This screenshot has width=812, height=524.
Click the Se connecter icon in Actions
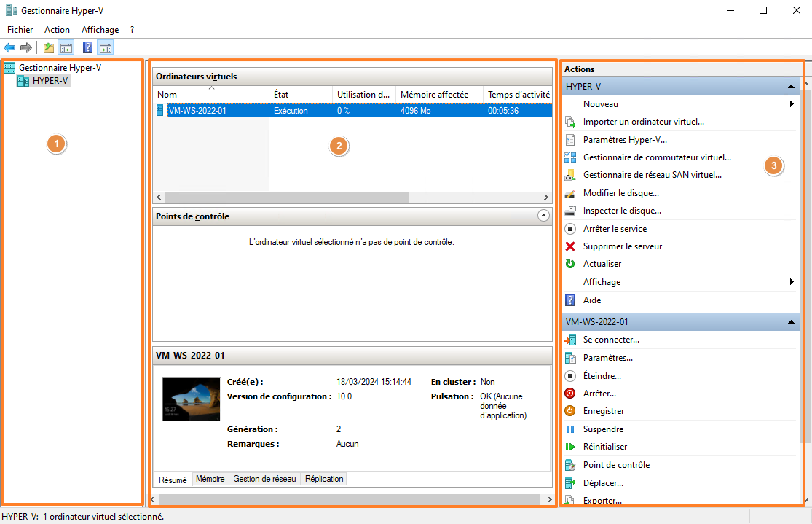click(x=570, y=340)
